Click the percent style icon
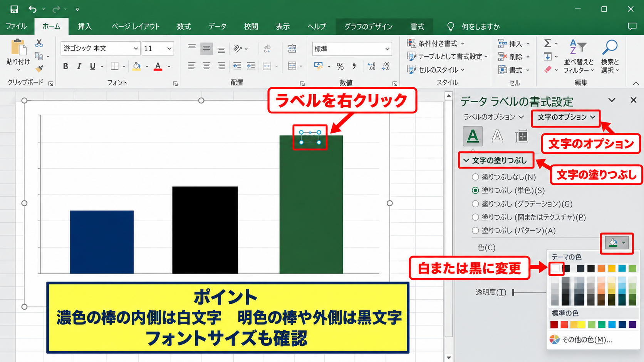The height and width of the screenshot is (362, 644). point(340,66)
